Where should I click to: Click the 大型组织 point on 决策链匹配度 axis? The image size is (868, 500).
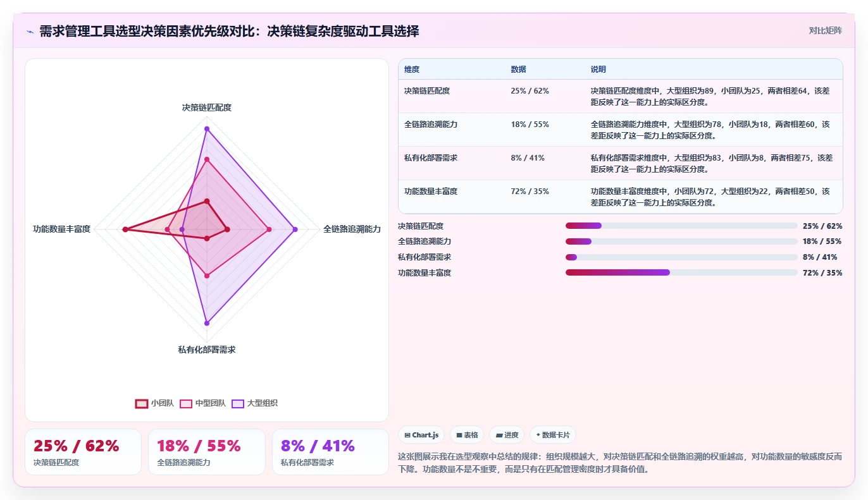[x=207, y=129]
